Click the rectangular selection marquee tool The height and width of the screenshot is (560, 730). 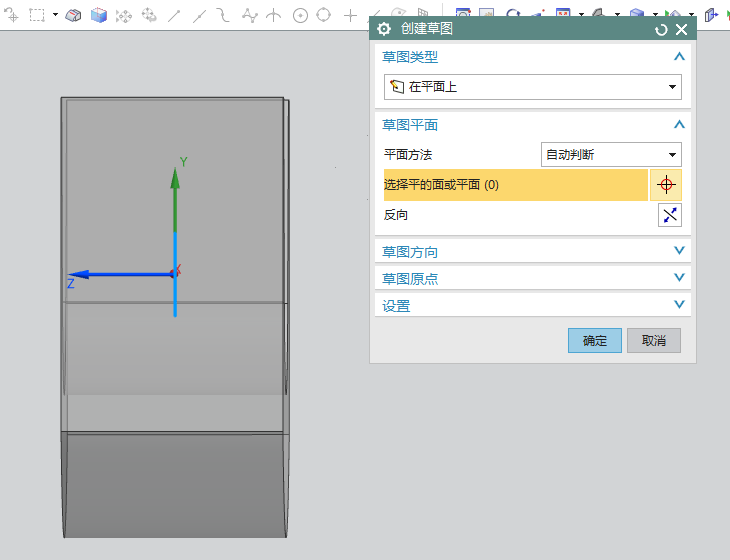(x=37, y=15)
